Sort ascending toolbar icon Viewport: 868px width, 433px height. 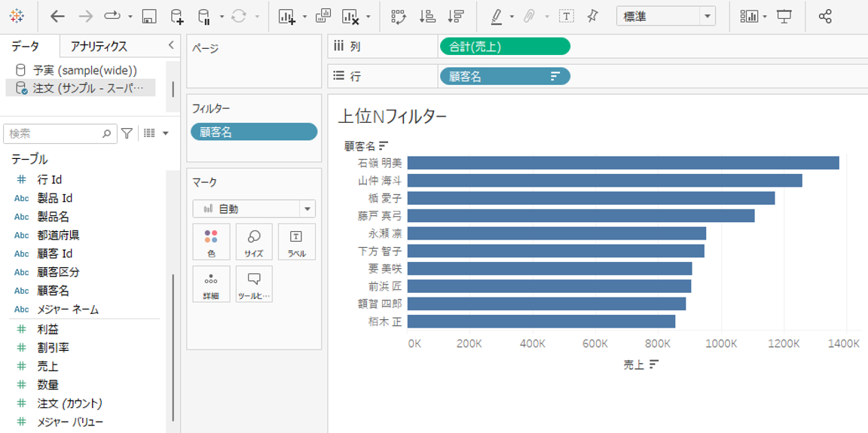426,17
